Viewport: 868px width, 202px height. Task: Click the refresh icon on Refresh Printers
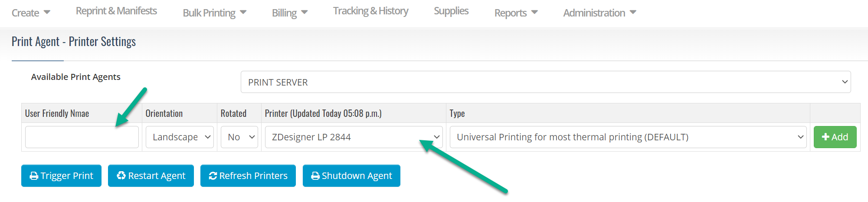213,176
